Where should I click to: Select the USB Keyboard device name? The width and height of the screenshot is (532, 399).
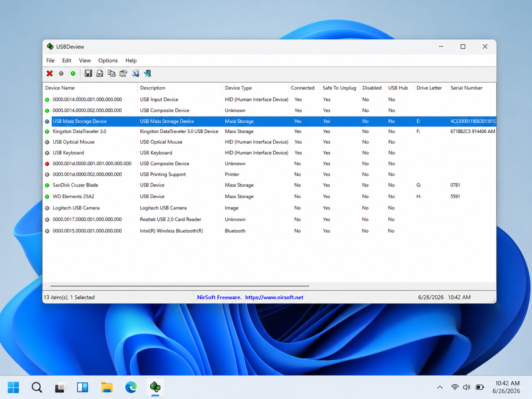(x=68, y=153)
